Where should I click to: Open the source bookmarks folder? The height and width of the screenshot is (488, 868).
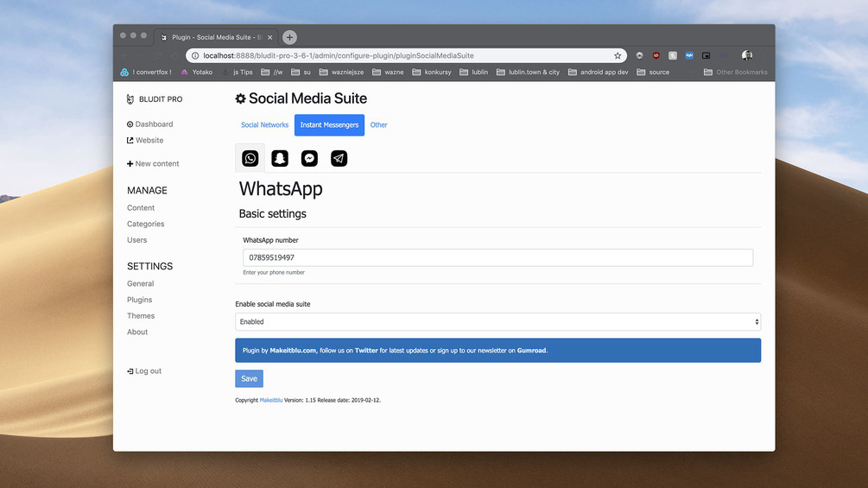[653, 72]
